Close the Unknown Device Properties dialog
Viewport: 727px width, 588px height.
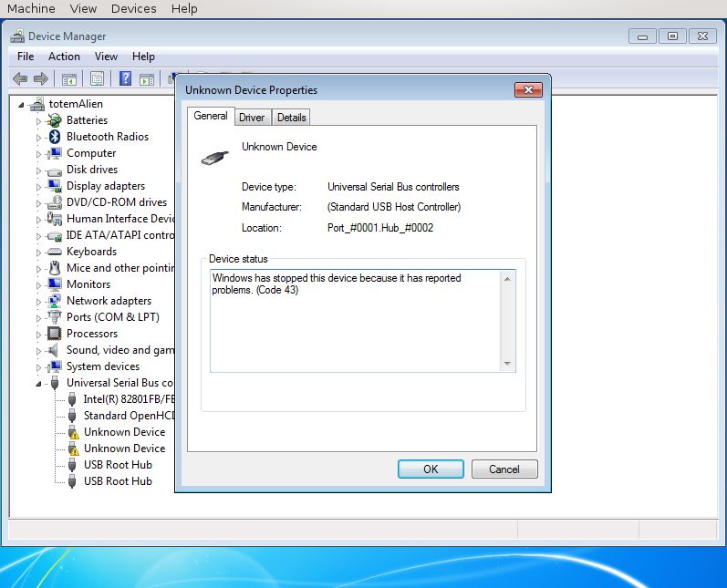(x=528, y=90)
